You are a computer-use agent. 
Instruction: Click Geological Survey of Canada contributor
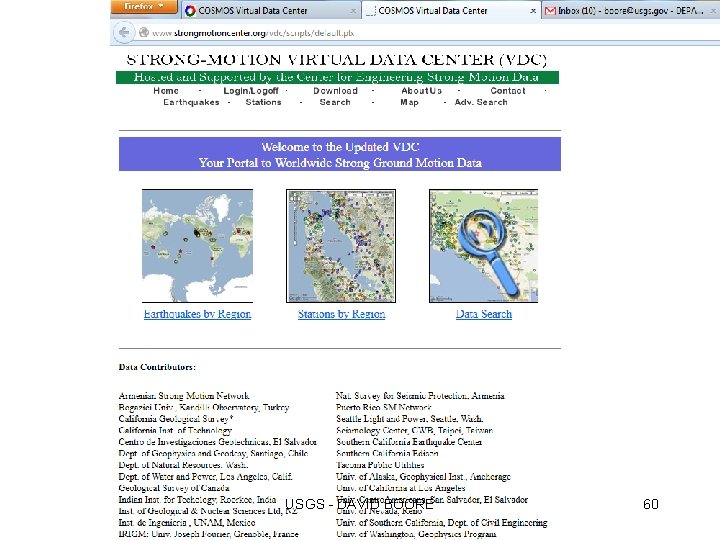point(174,488)
